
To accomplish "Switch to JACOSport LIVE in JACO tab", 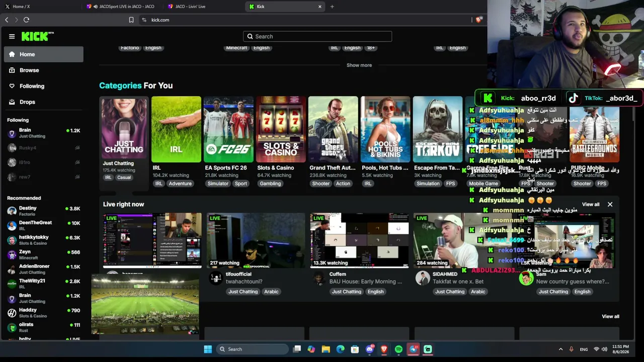I will tap(121, 7).
